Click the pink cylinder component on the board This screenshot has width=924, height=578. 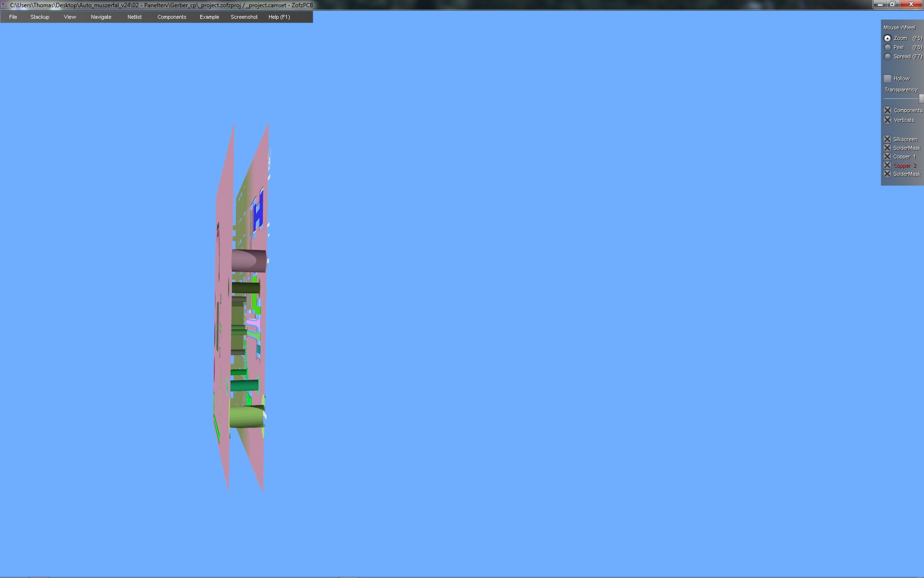pos(248,261)
